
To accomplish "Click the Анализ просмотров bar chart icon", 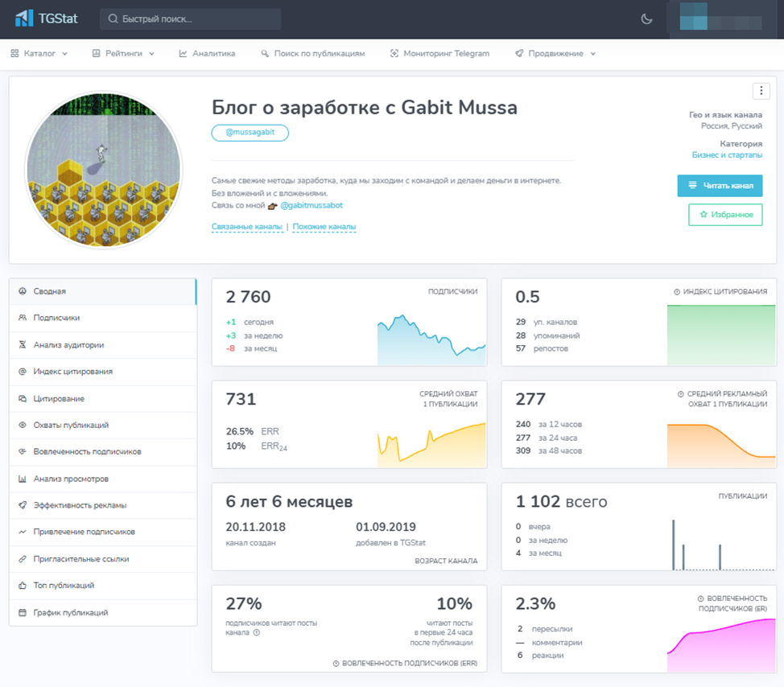I will click(x=22, y=479).
